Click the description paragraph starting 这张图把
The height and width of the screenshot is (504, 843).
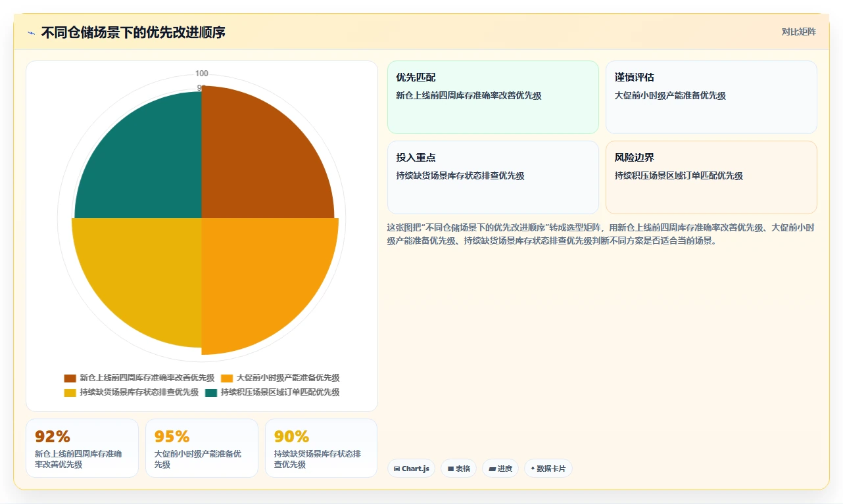click(602, 234)
